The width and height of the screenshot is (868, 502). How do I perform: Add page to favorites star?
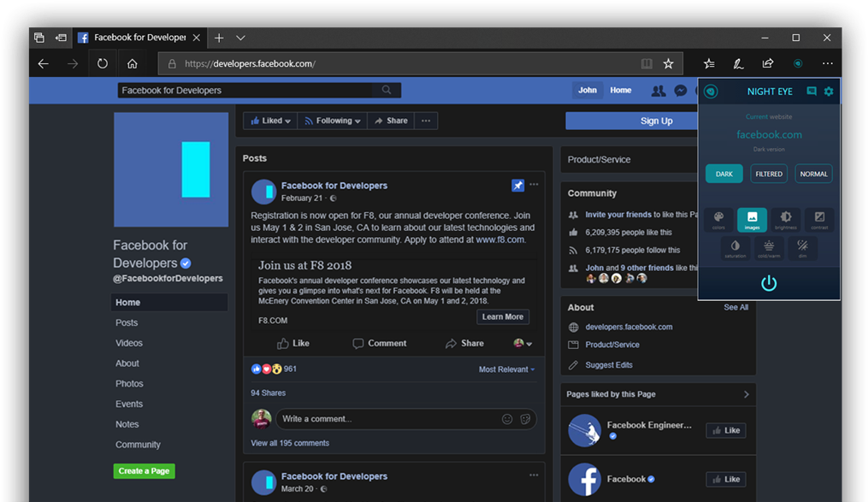point(669,63)
